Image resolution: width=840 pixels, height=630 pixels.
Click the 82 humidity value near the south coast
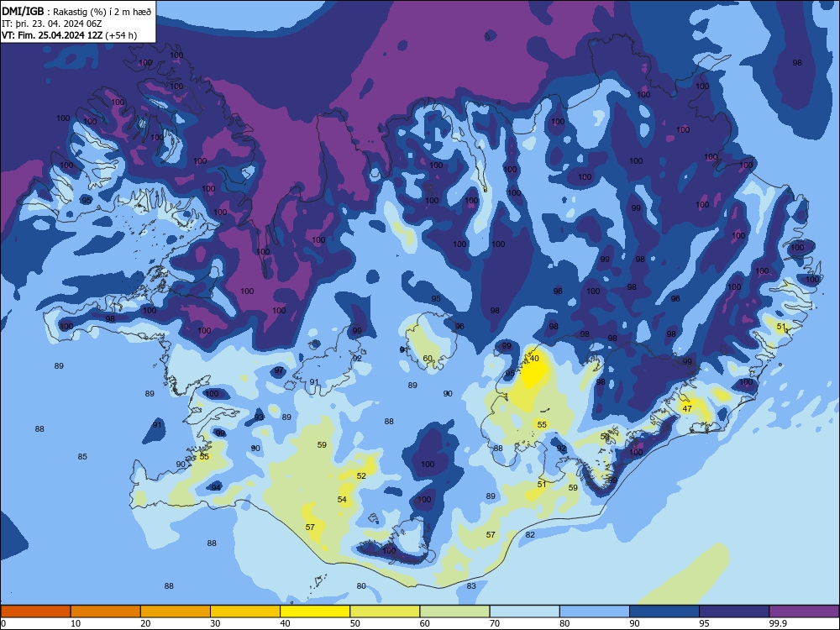(x=530, y=534)
